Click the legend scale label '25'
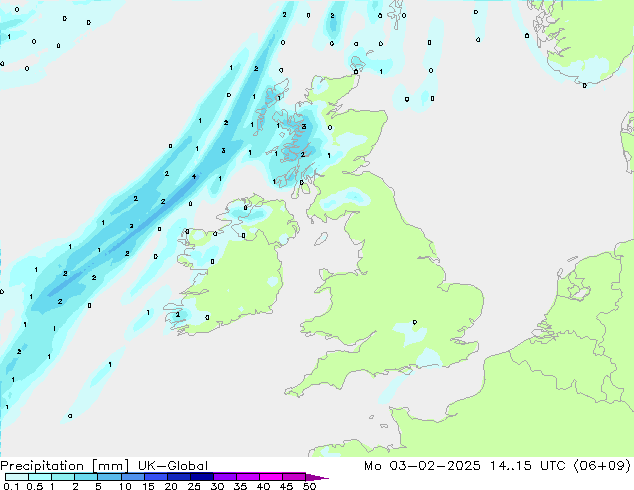This screenshot has width=634, height=490. 194,486
